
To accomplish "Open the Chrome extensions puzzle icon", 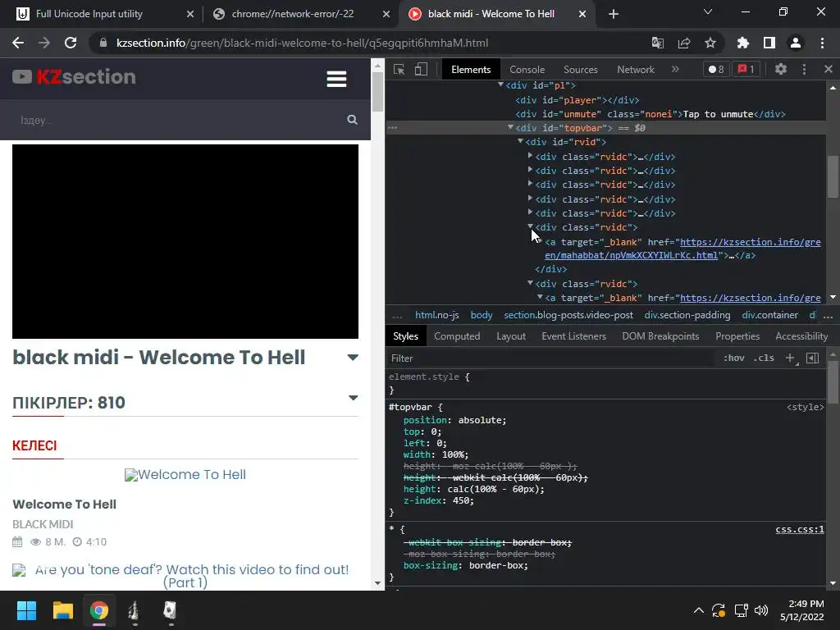I will coord(743,43).
